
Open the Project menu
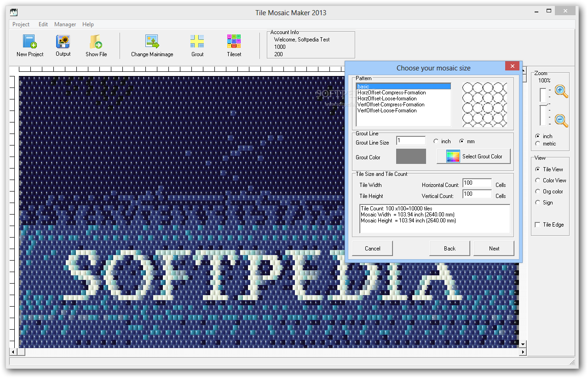[21, 24]
